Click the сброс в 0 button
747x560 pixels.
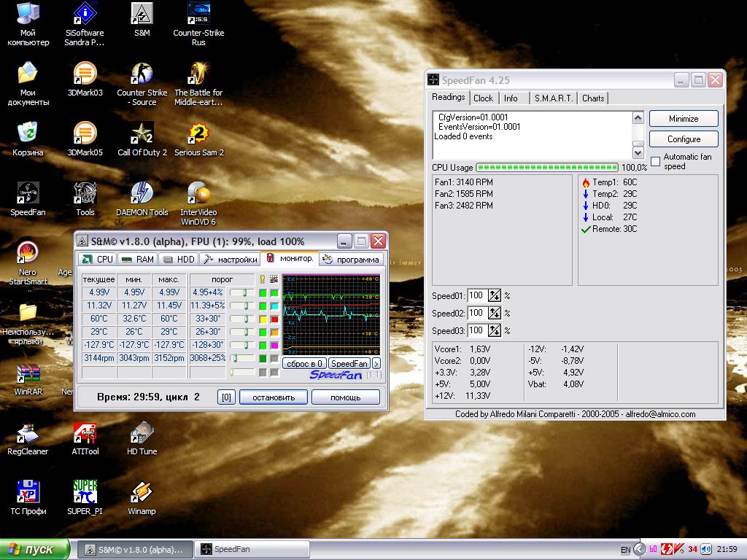point(304,364)
